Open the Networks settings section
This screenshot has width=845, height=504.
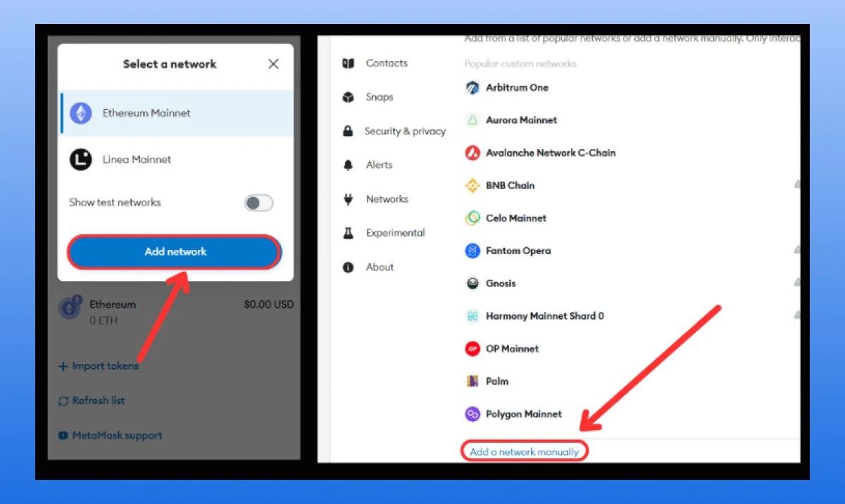pyautogui.click(x=387, y=199)
